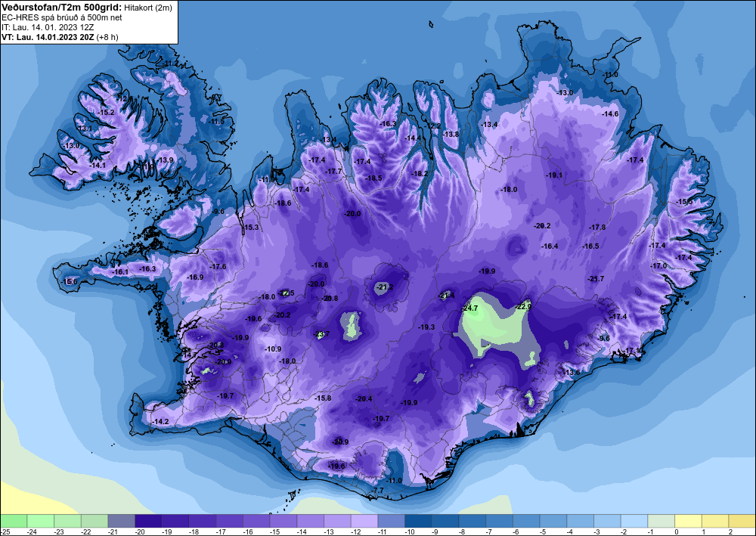The image size is (756, 536).
Task: Click the -14.1 temperature label
Action: point(98,165)
